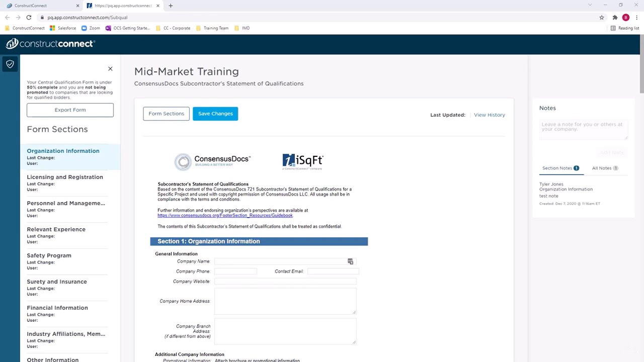Go back with browser back arrow
Image resolution: width=644 pixels, height=362 pixels.
point(7,17)
